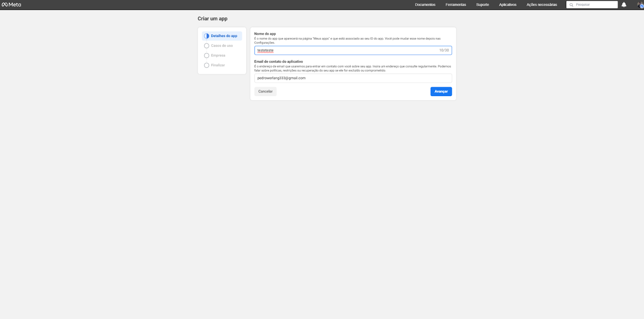The image size is (644, 319).
Task: Click the app contact email field
Action: tap(353, 78)
